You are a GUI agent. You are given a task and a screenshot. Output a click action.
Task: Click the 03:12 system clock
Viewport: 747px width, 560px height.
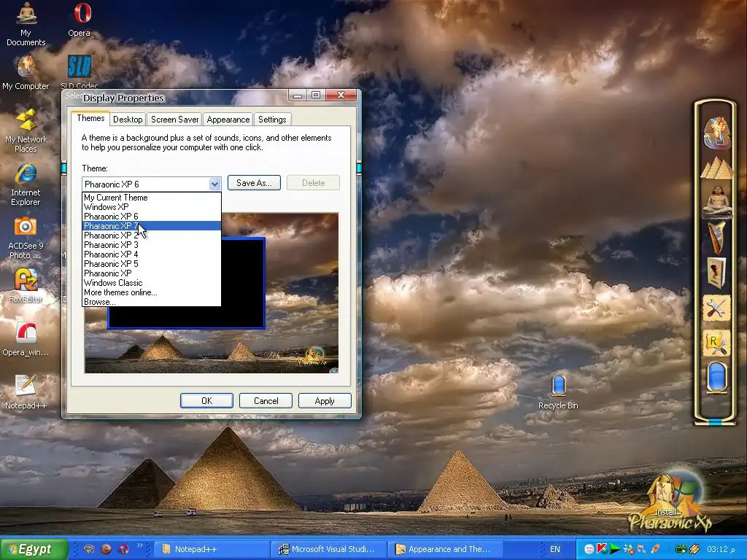tap(721, 549)
